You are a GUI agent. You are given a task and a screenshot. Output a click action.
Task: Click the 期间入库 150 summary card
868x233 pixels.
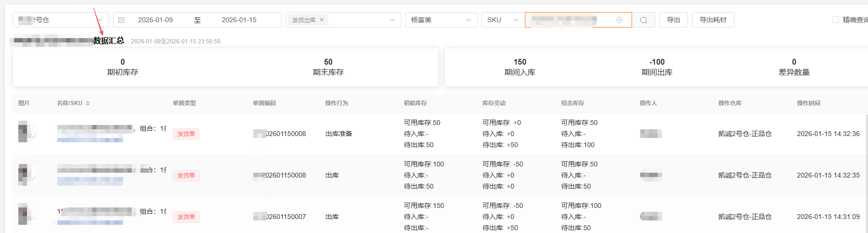[520, 67]
